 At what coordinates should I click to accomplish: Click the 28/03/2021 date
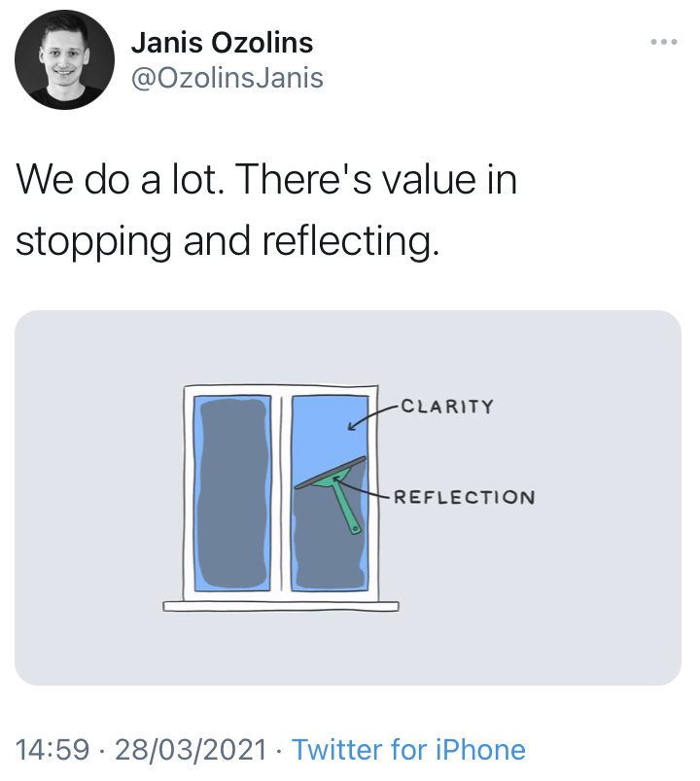point(191,750)
